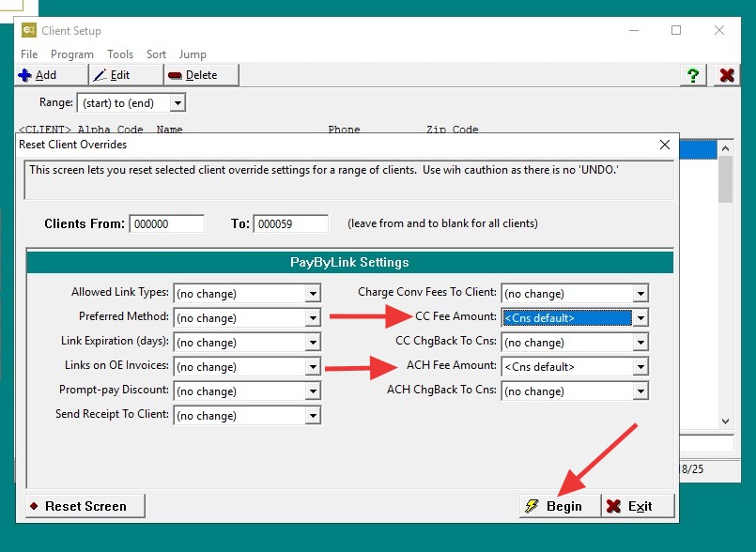
Task: Click the PayByLink Settings header
Action: (349, 262)
